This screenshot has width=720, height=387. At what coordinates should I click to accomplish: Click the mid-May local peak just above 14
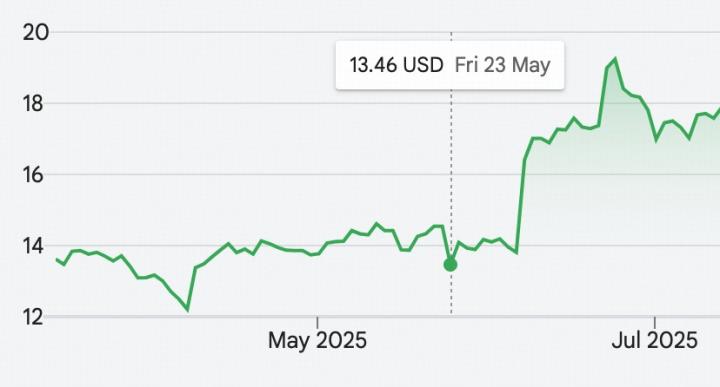(377, 224)
